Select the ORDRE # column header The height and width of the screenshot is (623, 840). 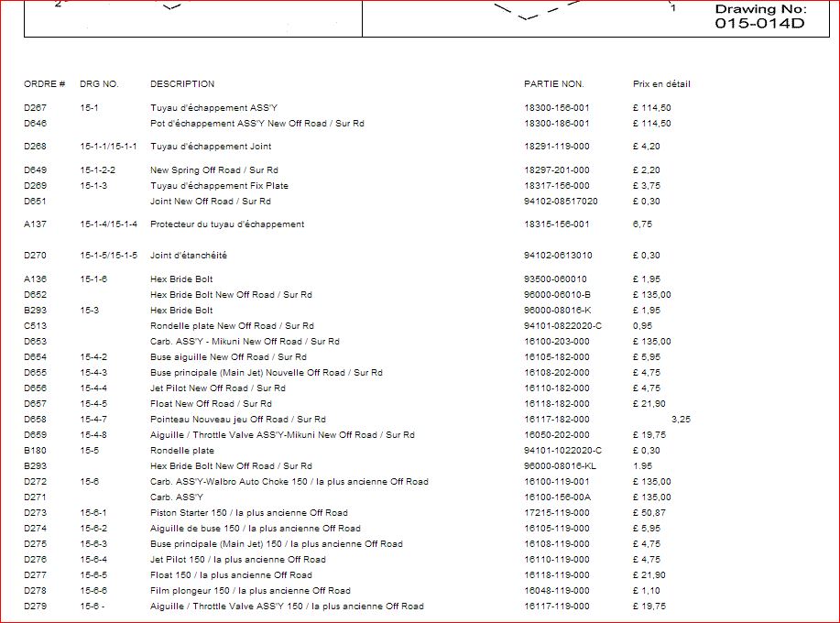coord(44,84)
